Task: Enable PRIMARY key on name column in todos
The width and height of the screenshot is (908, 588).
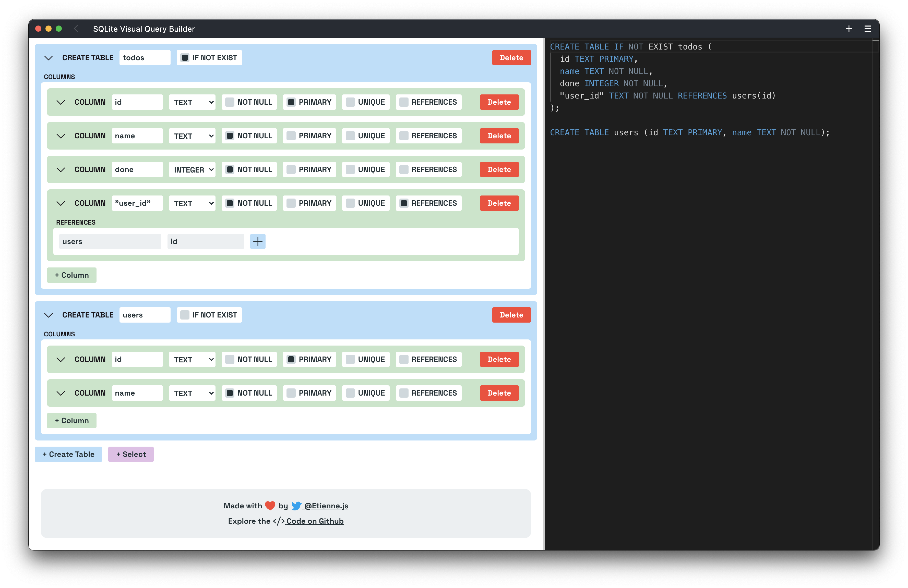Action: tap(291, 136)
